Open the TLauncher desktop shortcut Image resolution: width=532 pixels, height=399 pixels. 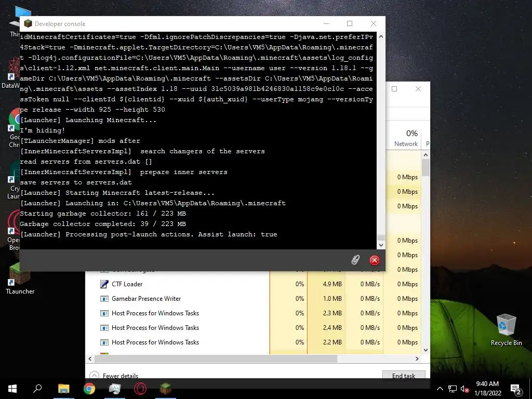[20, 279]
